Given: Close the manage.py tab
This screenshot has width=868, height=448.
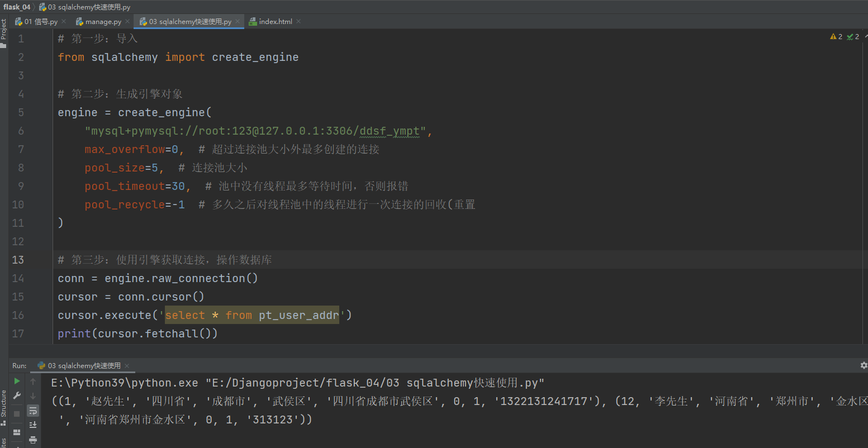Looking at the screenshot, I should (x=127, y=22).
